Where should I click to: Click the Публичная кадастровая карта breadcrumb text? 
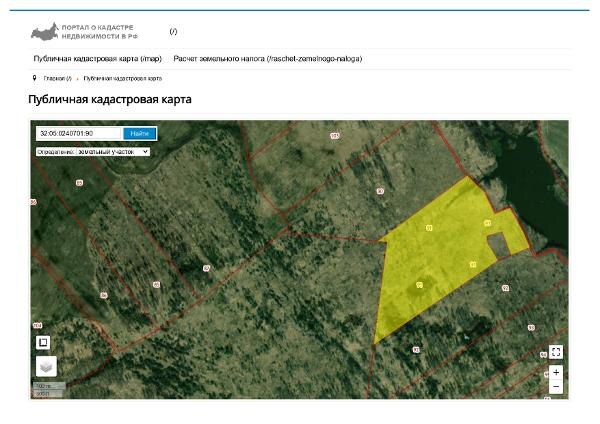pyautogui.click(x=122, y=78)
